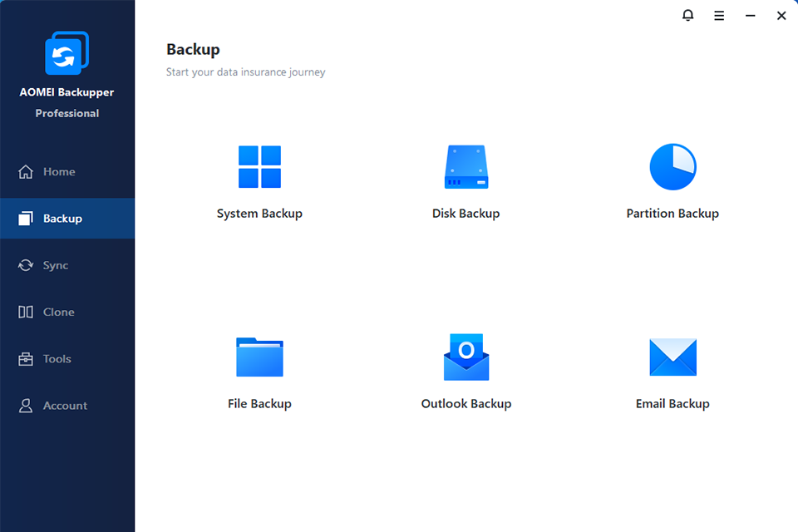Viewport: 798px width, 532px height.
Task: Open the System Backup Windows icon
Action: click(x=259, y=167)
